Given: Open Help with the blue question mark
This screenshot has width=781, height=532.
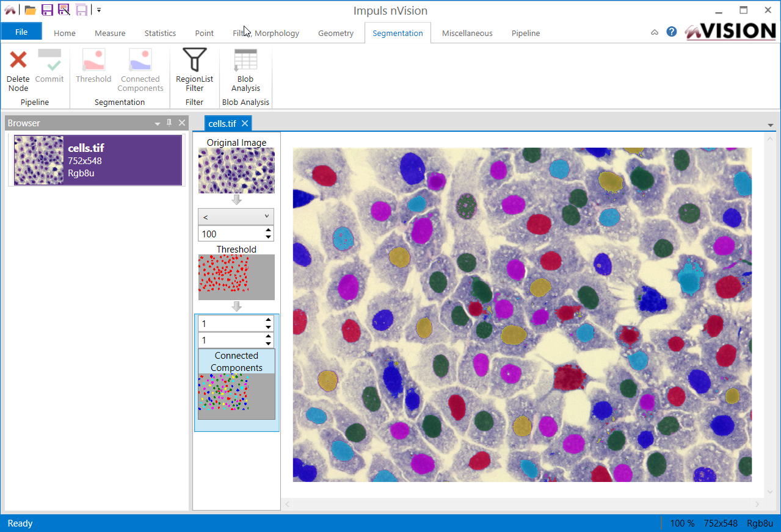Looking at the screenshot, I should click(x=672, y=32).
